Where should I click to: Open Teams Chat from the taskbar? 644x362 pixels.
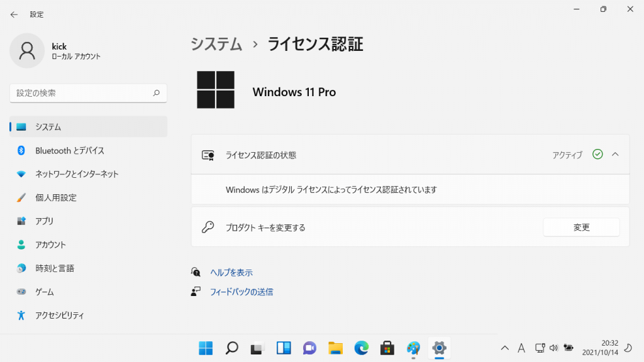309,348
